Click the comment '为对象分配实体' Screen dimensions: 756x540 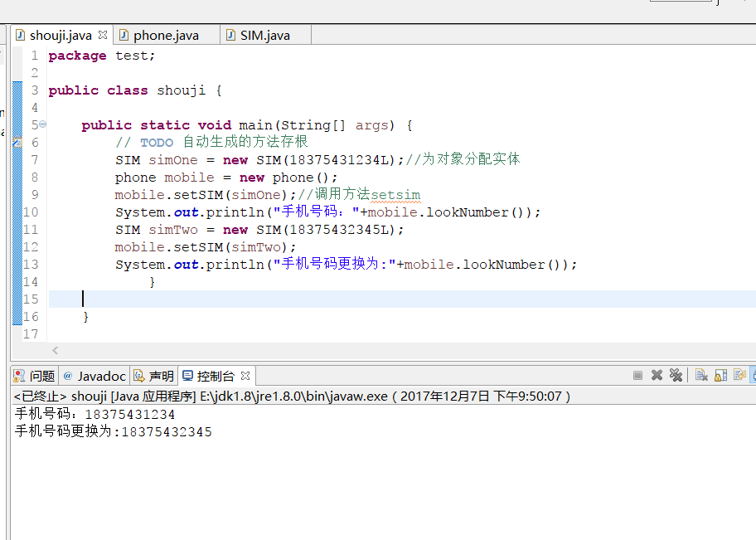471,159
